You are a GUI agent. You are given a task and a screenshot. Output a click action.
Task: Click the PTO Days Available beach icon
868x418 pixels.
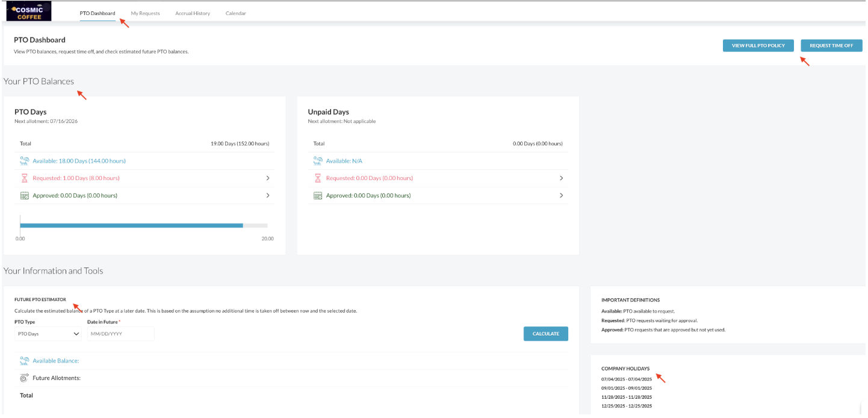(25, 161)
